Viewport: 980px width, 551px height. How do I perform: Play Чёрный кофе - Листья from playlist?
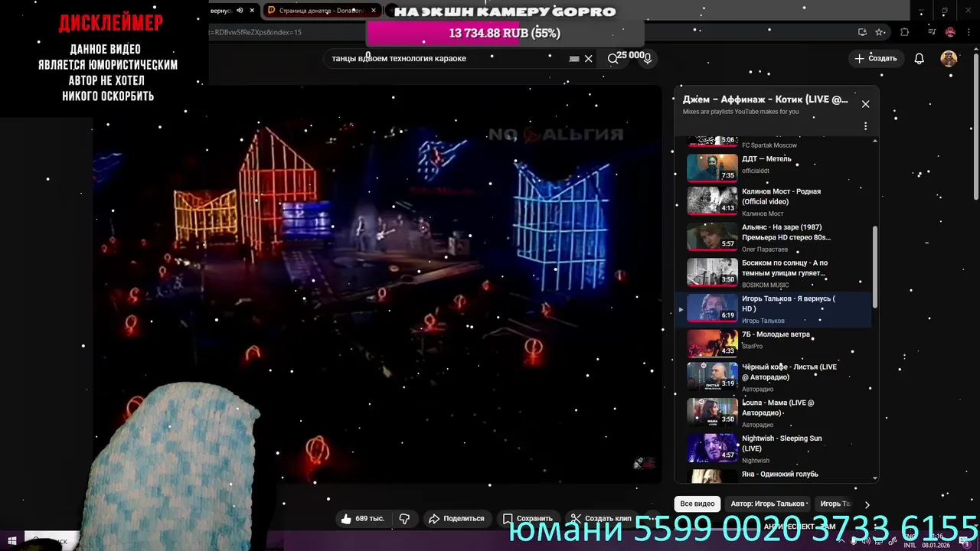click(773, 377)
